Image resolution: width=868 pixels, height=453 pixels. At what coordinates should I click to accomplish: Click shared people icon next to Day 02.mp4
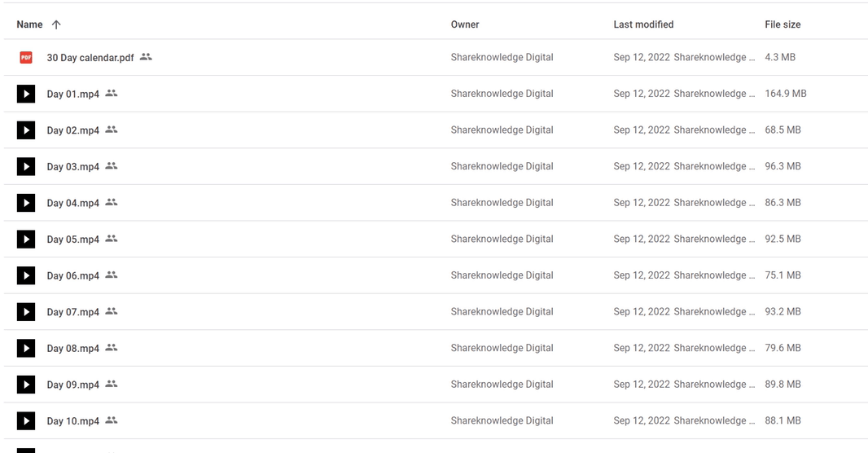(112, 130)
